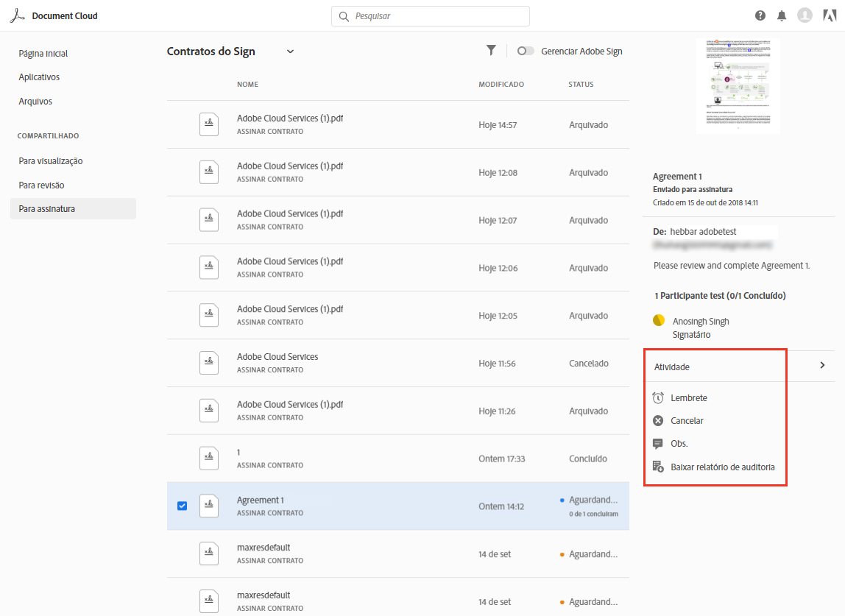
Task: Click the user profile avatar icon
Action: point(805,15)
